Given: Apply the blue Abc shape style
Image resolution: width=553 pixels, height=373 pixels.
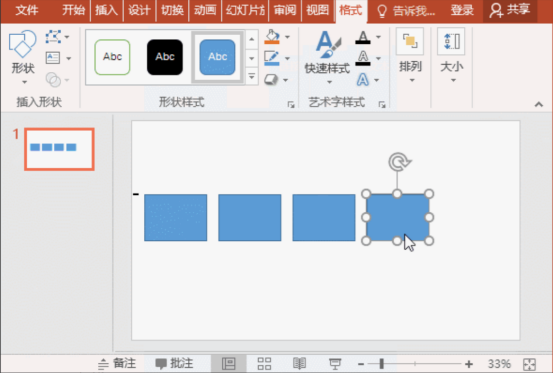Looking at the screenshot, I should coord(217,57).
